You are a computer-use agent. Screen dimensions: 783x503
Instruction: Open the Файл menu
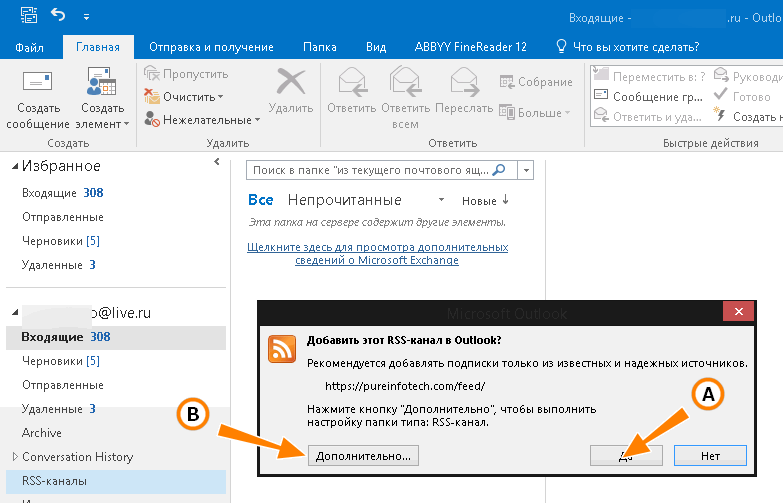[29, 47]
